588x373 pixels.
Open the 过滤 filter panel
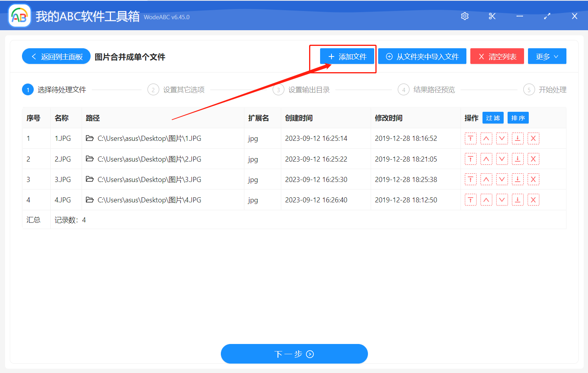(493, 117)
